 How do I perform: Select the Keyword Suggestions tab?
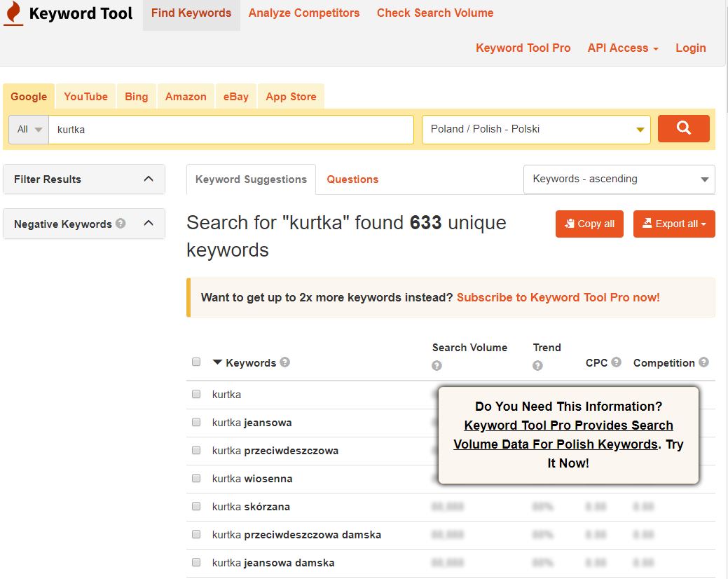point(251,179)
